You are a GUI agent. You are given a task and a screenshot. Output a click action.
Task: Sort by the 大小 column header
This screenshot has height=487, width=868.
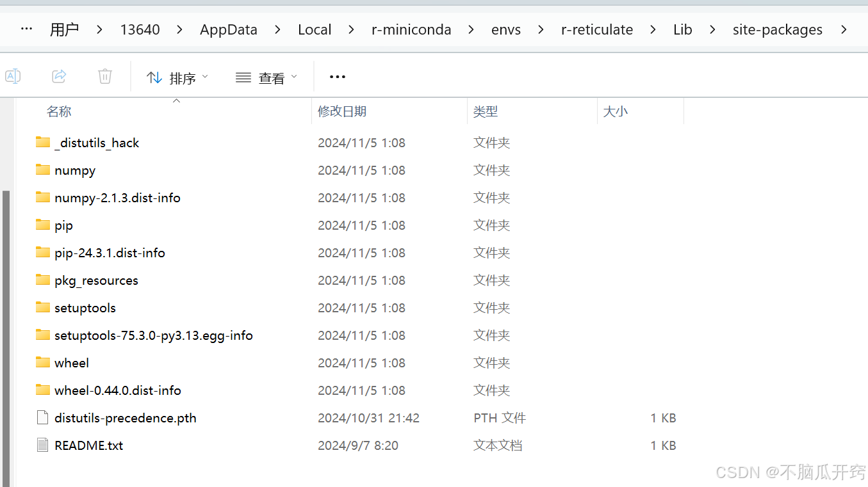pyautogui.click(x=616, y=111)
